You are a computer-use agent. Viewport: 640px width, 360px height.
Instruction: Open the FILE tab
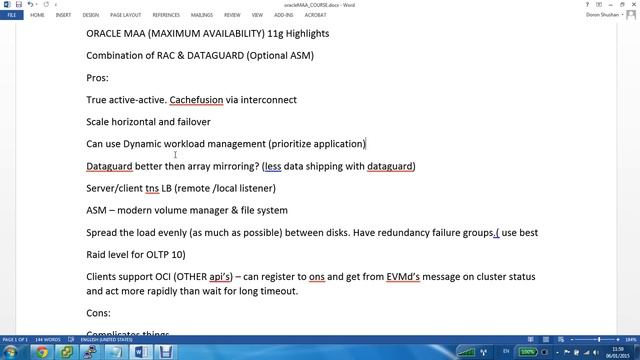click(12, 15)
